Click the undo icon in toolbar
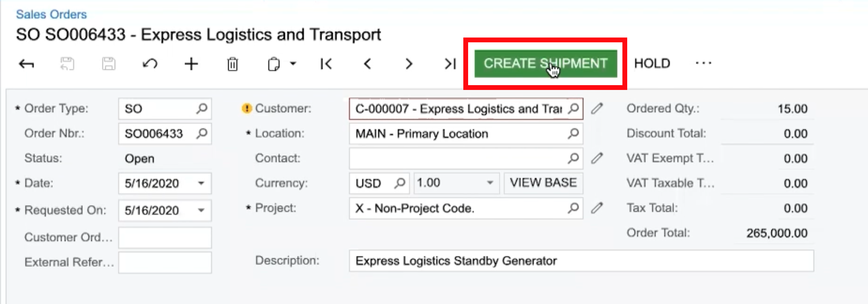Viewport: 868px width, 304px height. point(150,63)
